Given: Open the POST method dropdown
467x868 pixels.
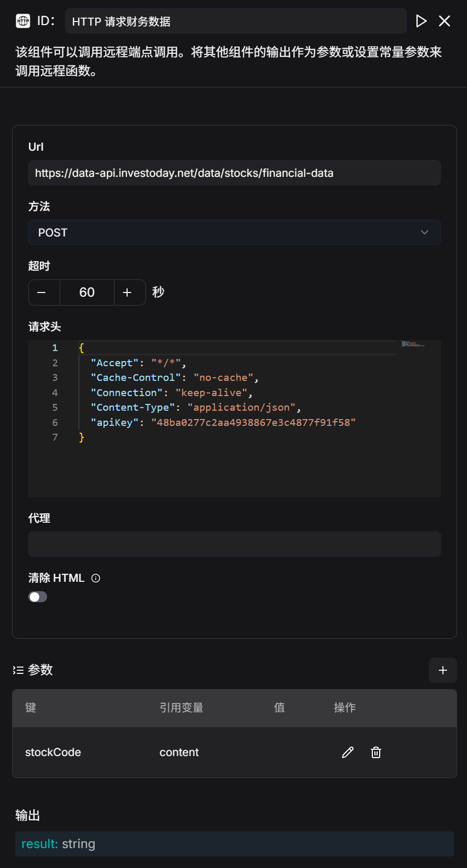Looking at the screenshot, I should pos(234,233).
